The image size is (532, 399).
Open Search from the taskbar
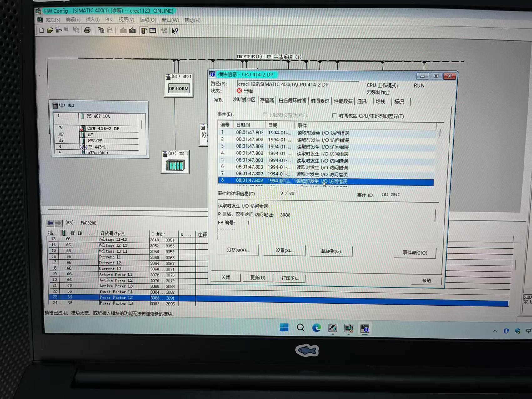pyautogui.click(x=300, y=328)
